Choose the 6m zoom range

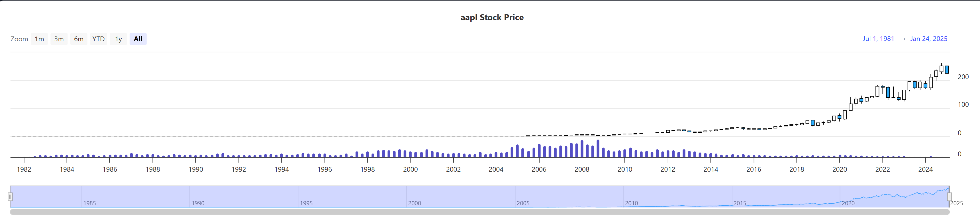click(x=79, y=39)
